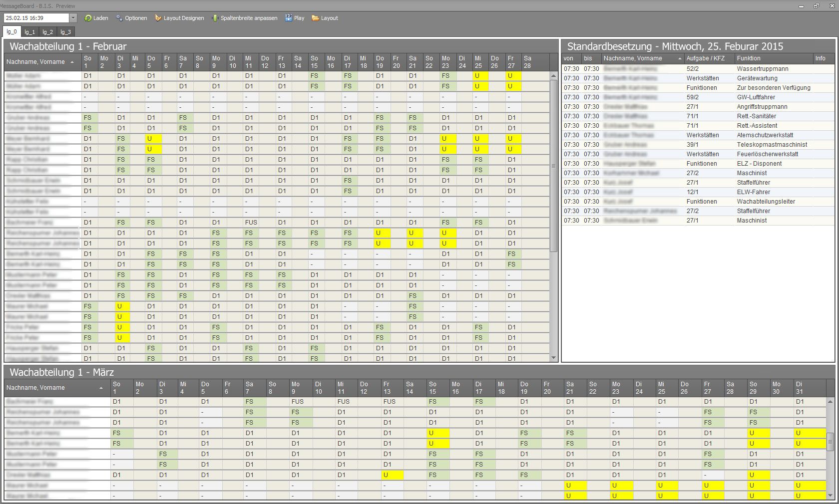The image size is (839, 504).
Task: Switch to the lg_1 tab
Action: click(x=30, y=32)
